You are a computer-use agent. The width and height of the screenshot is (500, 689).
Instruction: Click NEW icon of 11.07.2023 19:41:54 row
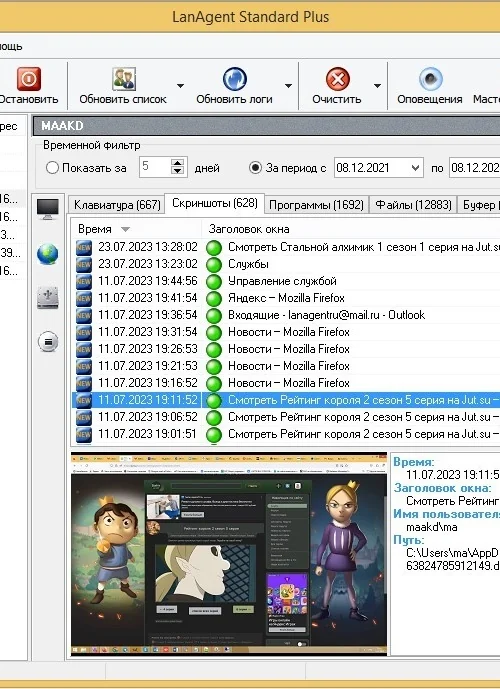click(83, 299)
